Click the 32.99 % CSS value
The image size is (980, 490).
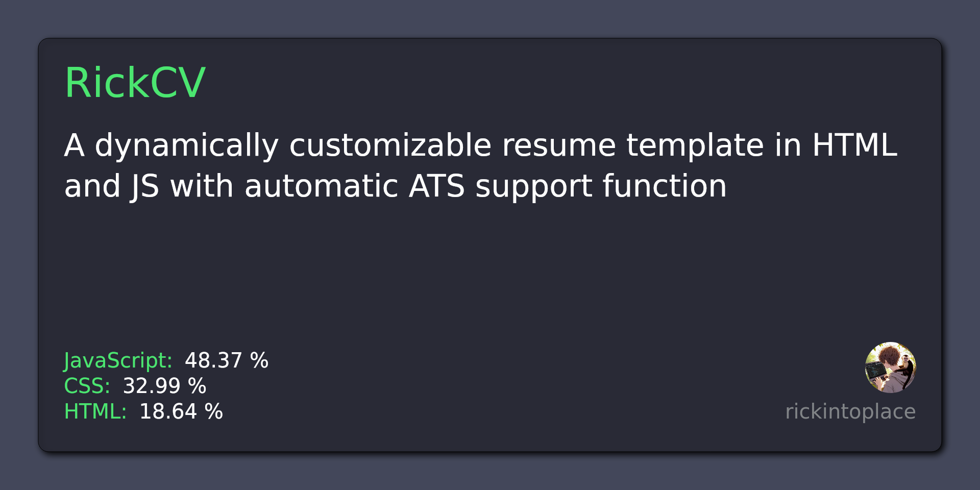pyautogui.click(x=164, y=386)
